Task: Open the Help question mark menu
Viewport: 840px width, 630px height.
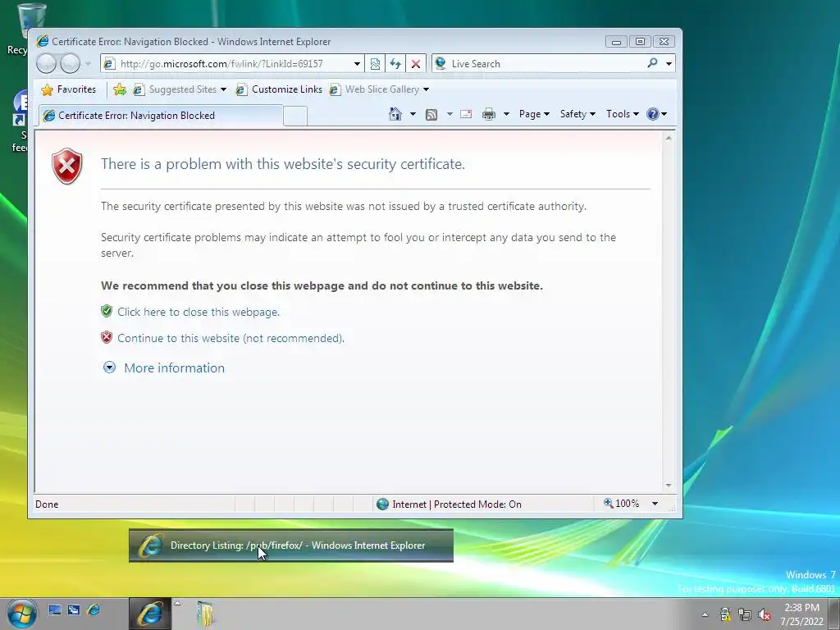Action: 657,114
